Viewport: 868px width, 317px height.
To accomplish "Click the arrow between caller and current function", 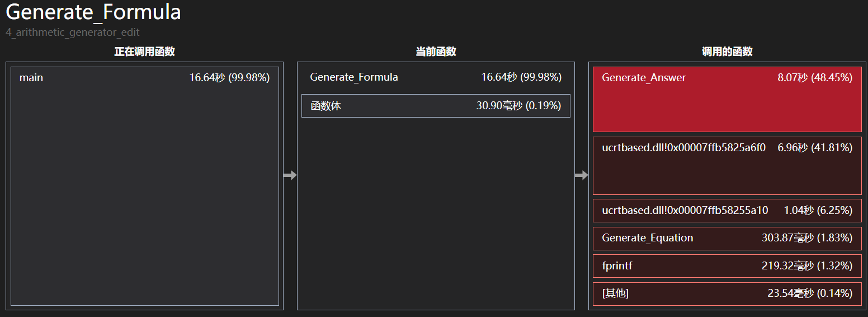I will 290,176.
